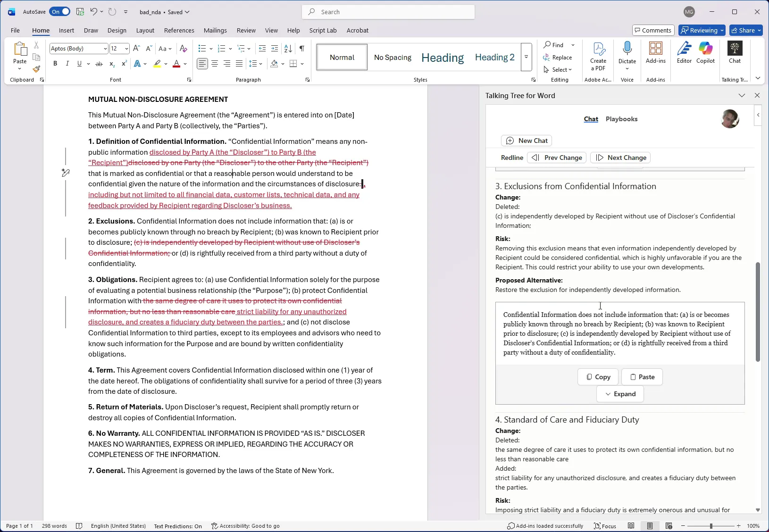769x532 pixels.
Task: Click Talking Tree pane scrollbar
Action: [758, 312]
